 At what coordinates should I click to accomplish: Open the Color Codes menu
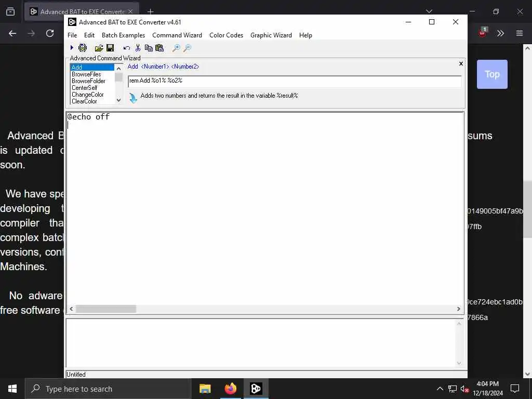[226, 35]
